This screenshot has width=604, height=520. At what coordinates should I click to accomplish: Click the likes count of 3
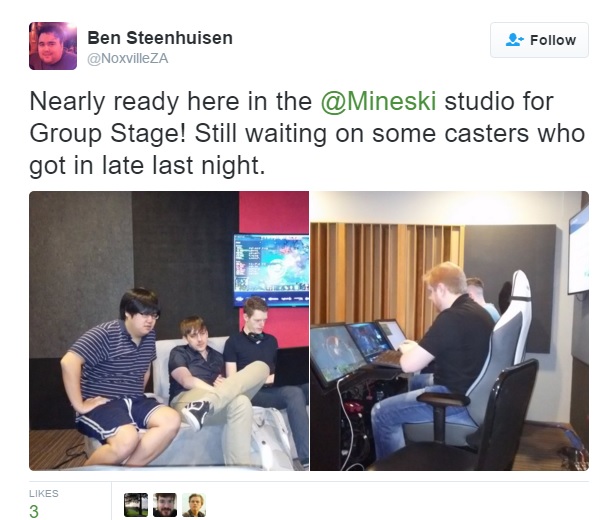tap(34, 512)
